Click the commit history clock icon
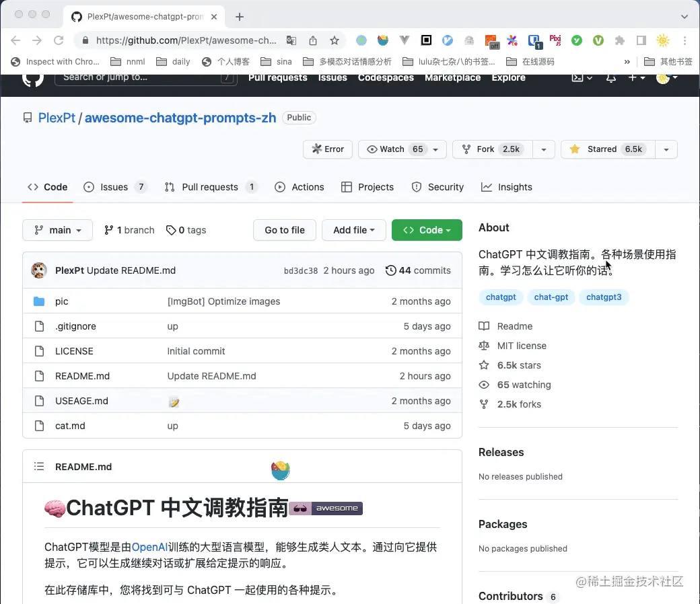The height and width of the screenshot is (604, 700). click(x=390, y=270)
